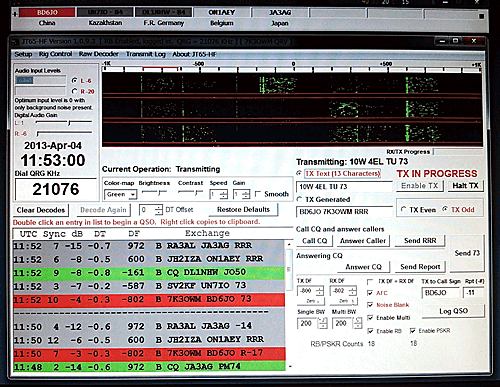Click the Dial QRG KHz 21076 field
The width and height of the screenshot is (500, 387).
[56, 189]
